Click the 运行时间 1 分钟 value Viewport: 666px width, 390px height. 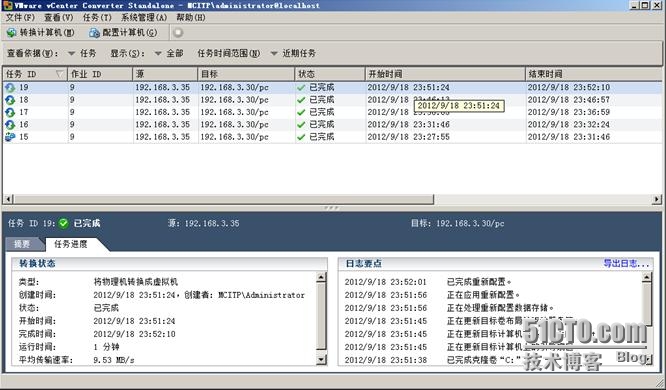(106, 347)
